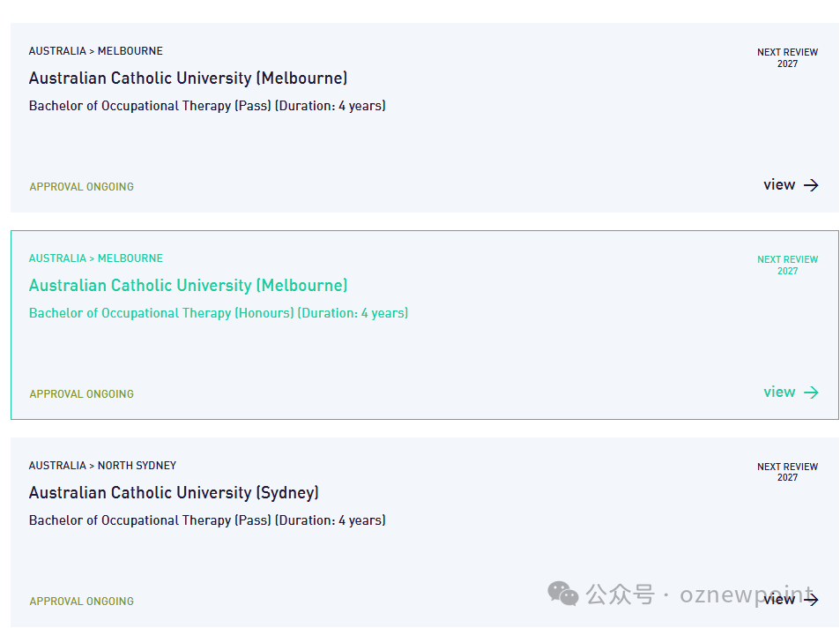
Task: Click Australian Catholic University (Melbourne) black heading
Action: (x=188, y=78)
